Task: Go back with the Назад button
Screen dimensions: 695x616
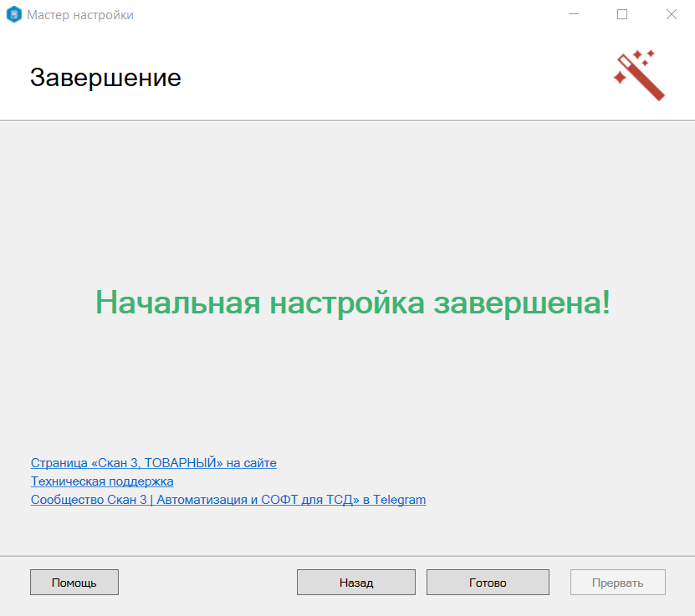Action: [356, 582]
